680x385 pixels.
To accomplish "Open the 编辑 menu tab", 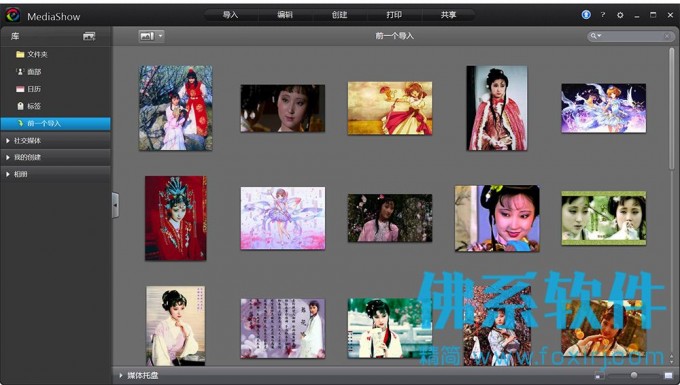I will (285, 15).
